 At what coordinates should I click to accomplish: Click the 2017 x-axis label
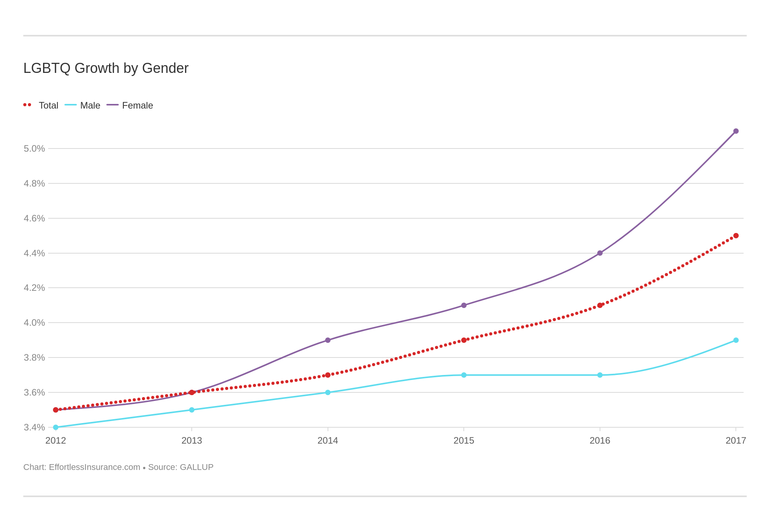(x=736, y=440)
